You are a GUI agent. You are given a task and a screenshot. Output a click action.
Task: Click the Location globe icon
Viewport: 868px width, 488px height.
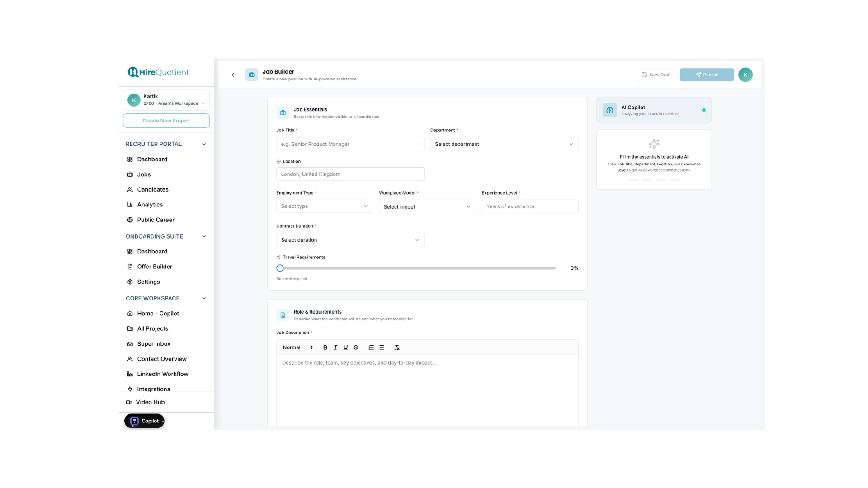278,161
